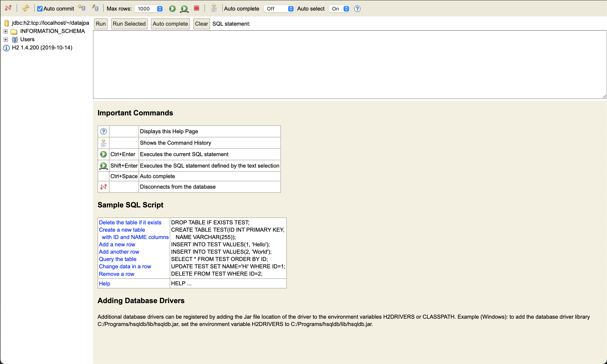607x364 pixels.
Task: Expand the INFORMATION_SCHEMA tree node
Action: point(6,31)
